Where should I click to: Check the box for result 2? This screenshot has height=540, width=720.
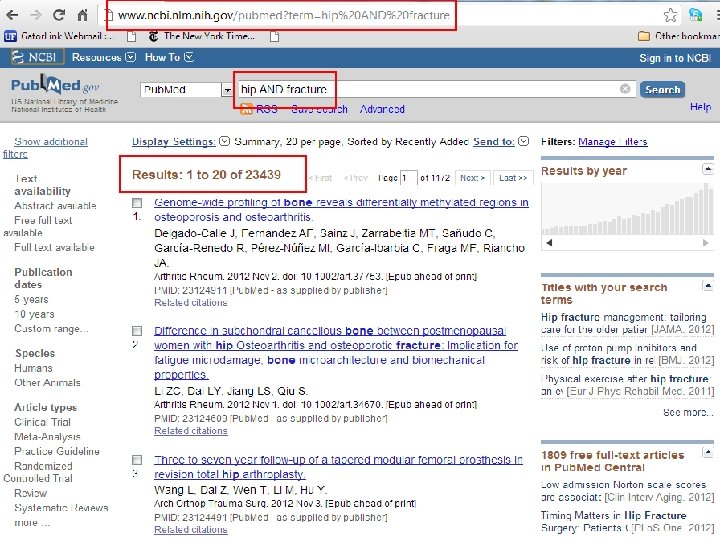point(137,331)
